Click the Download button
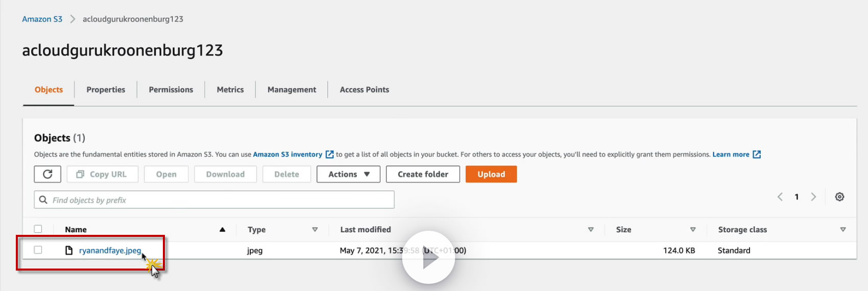868x291 pixels. coord(225,174)
